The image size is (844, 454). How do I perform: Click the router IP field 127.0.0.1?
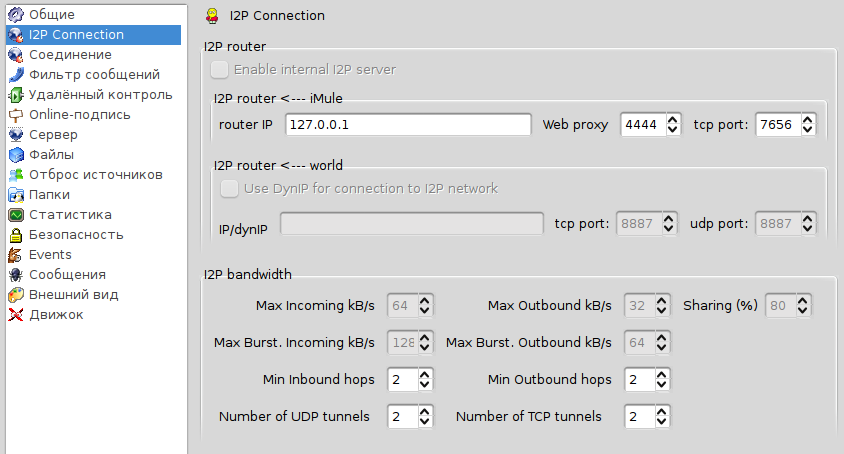408,124
